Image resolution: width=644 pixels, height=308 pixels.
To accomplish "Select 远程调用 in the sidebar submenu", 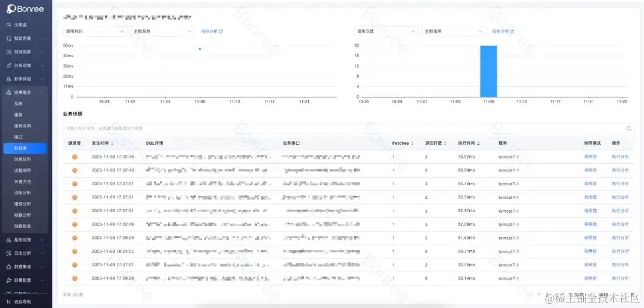I will 23,170.
